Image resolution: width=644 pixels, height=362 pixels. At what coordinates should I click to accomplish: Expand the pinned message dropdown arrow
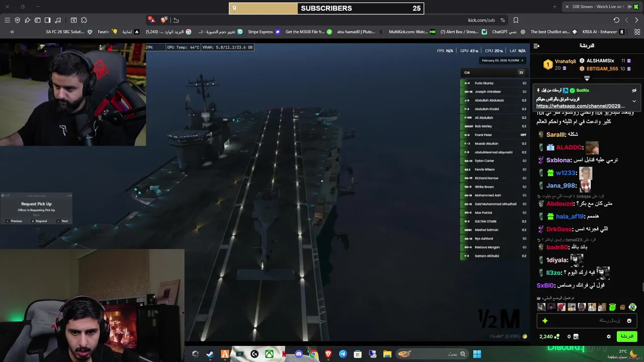coord(634,101)
